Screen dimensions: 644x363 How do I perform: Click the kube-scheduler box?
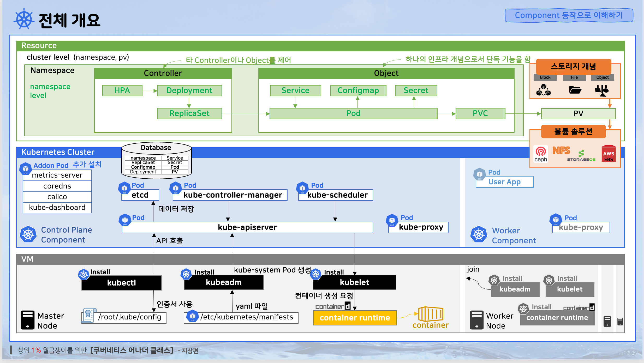(x=336, y=195)
